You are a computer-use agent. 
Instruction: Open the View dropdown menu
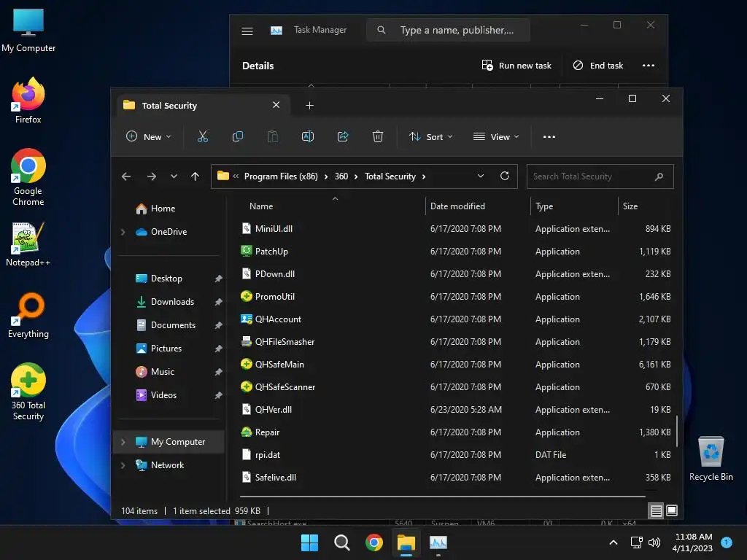[496, 136]
